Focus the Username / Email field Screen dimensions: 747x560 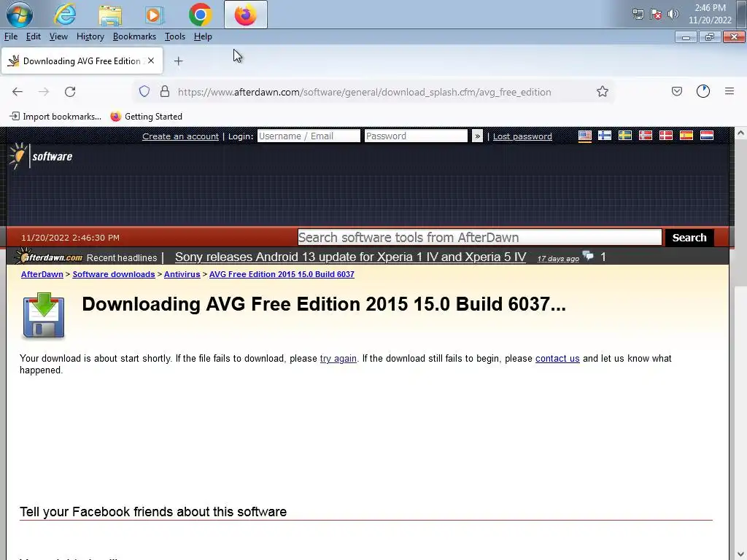[x=309, y=136]
